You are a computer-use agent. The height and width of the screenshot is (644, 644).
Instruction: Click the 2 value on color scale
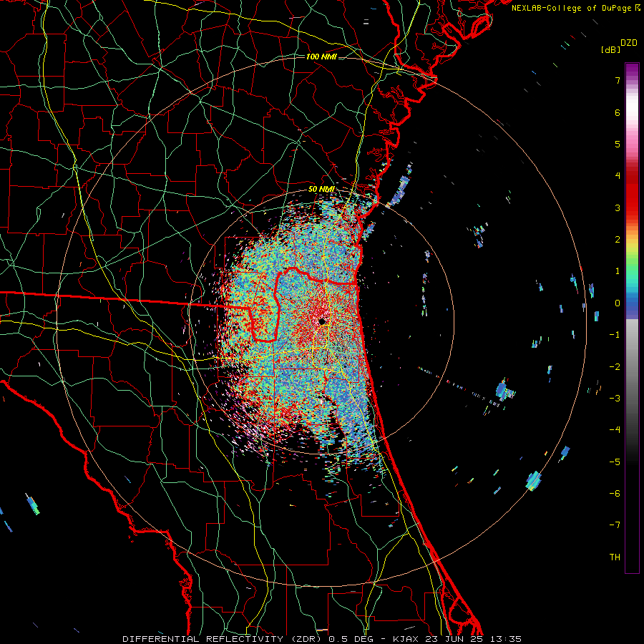618,240
